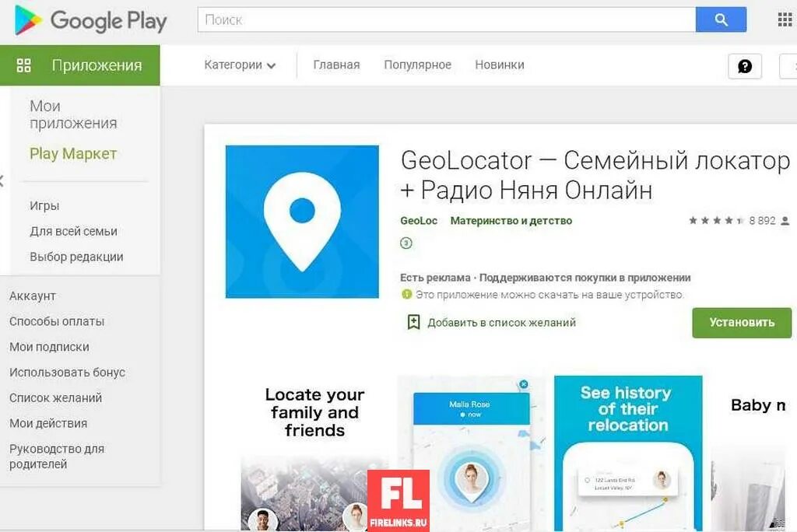Click the blue search magnifier button
This screenshot has height=532, width=797.
click(721, 19)
